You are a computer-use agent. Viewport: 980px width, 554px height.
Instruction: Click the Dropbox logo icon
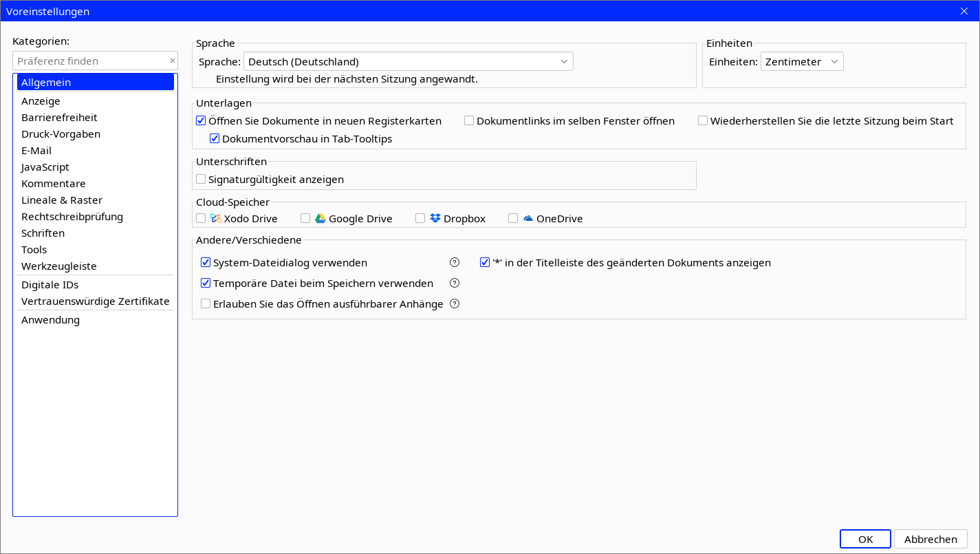coord(435,218)
